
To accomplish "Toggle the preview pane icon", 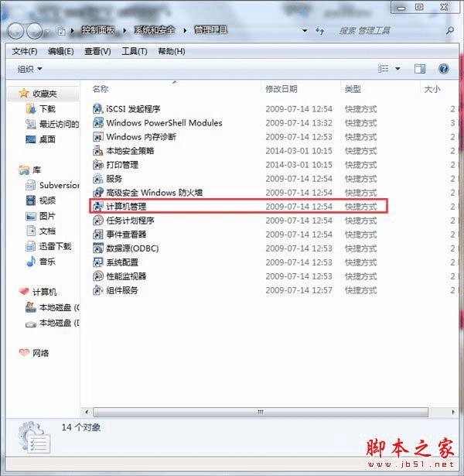I will (x=420, y=69).
